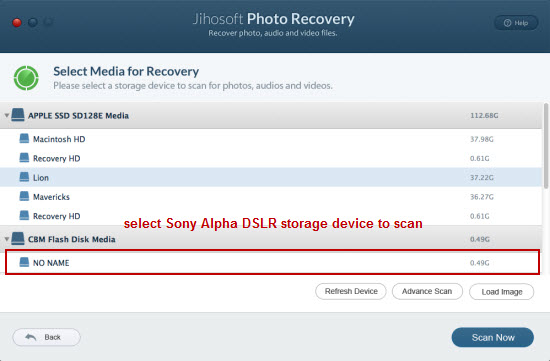The height and width of the screenshot is (361, 550).
Task: Start scanning with Scan Now
Action: pos(493,337)
